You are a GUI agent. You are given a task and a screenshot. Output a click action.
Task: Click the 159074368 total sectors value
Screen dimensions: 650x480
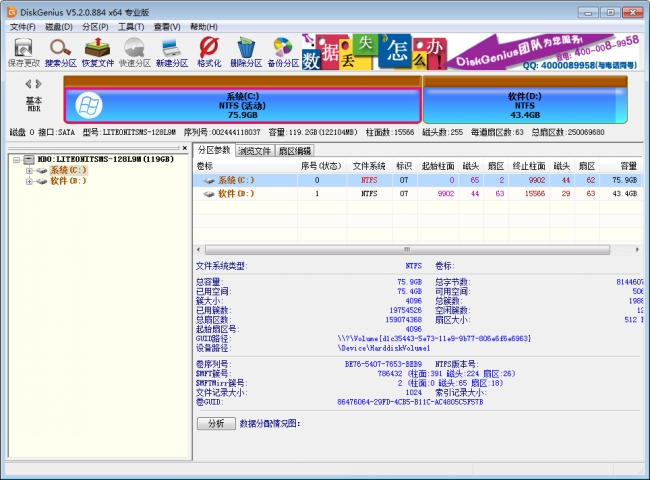(x=405, y=320)
